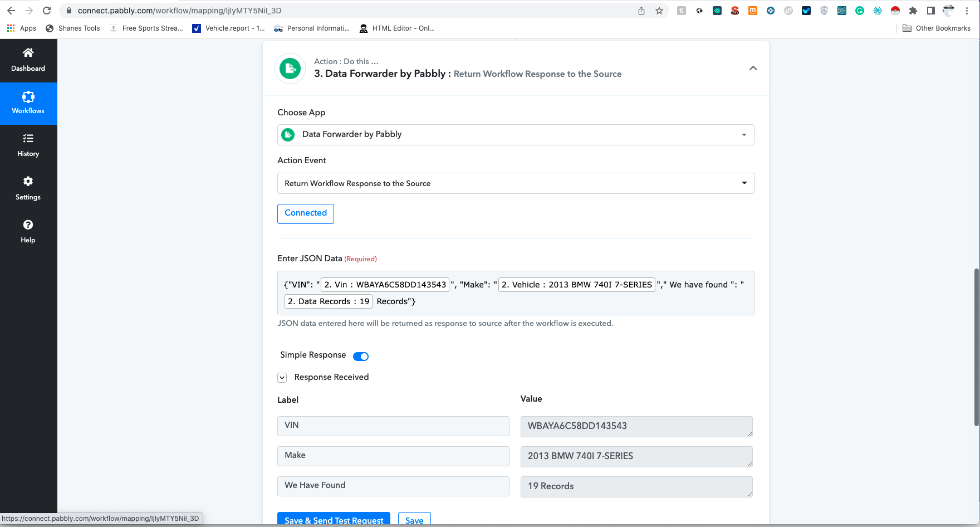Open the Action Event dropdown
The height and width of the screenshot is (527, 980).
tap(516, 183)
